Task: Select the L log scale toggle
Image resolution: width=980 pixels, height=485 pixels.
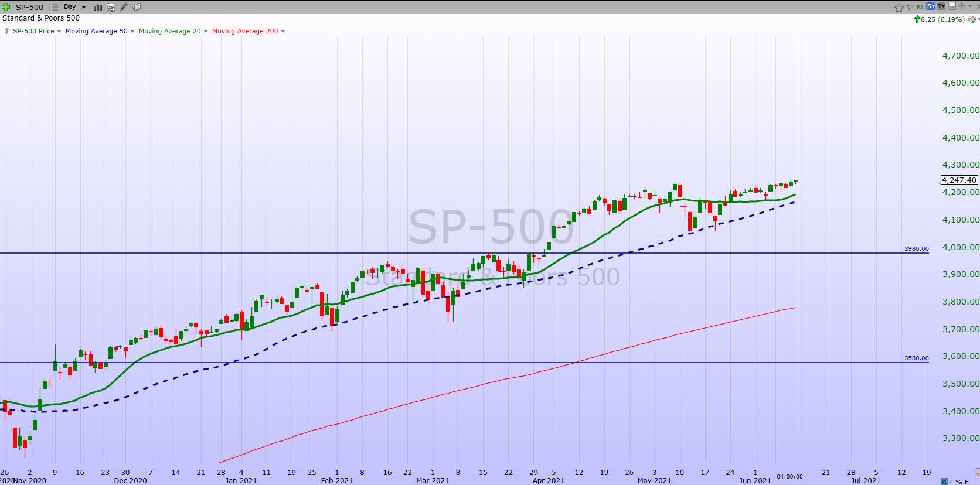Action: click(951, 481)
